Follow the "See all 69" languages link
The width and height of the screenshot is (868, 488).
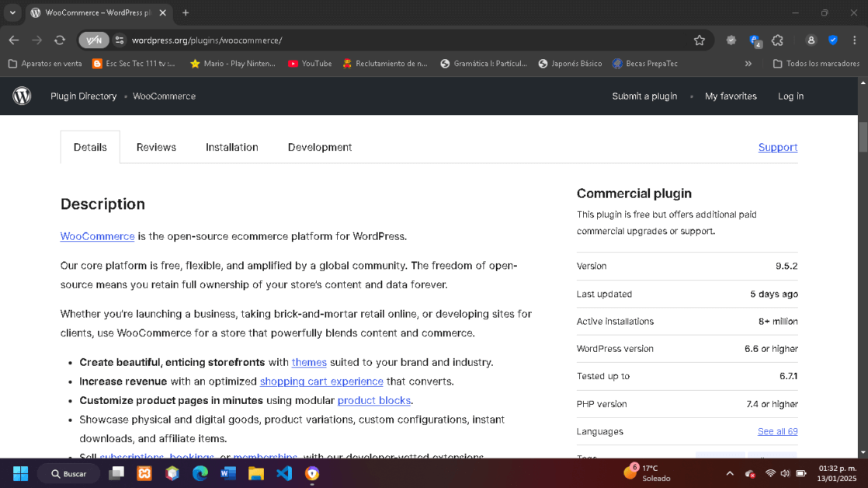pos(777,431)
